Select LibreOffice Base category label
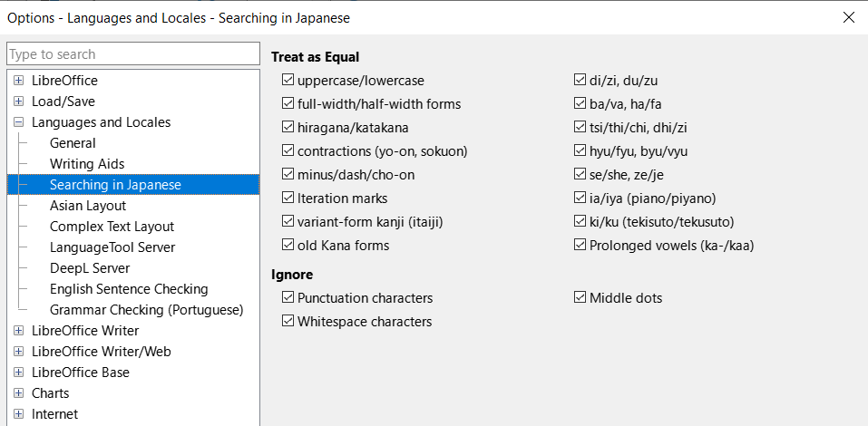Image resolution: width=868 pixels, height=426 pixels. coord(80,373)
